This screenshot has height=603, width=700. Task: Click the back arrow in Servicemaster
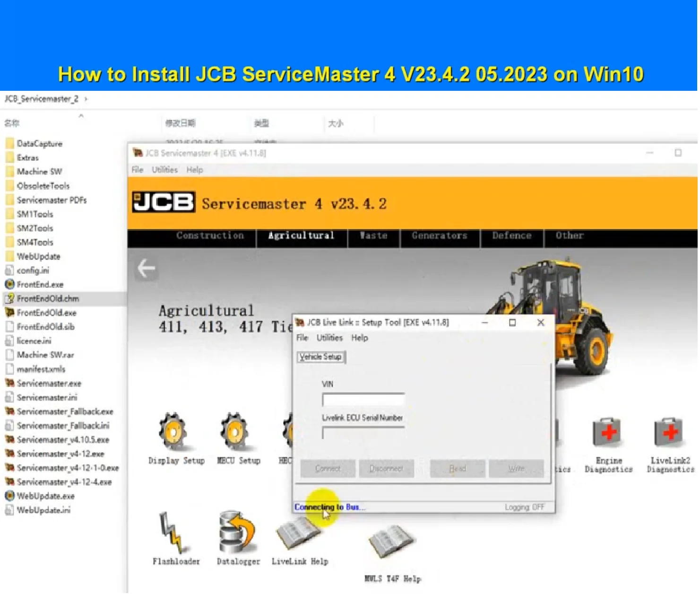[146, 269]
